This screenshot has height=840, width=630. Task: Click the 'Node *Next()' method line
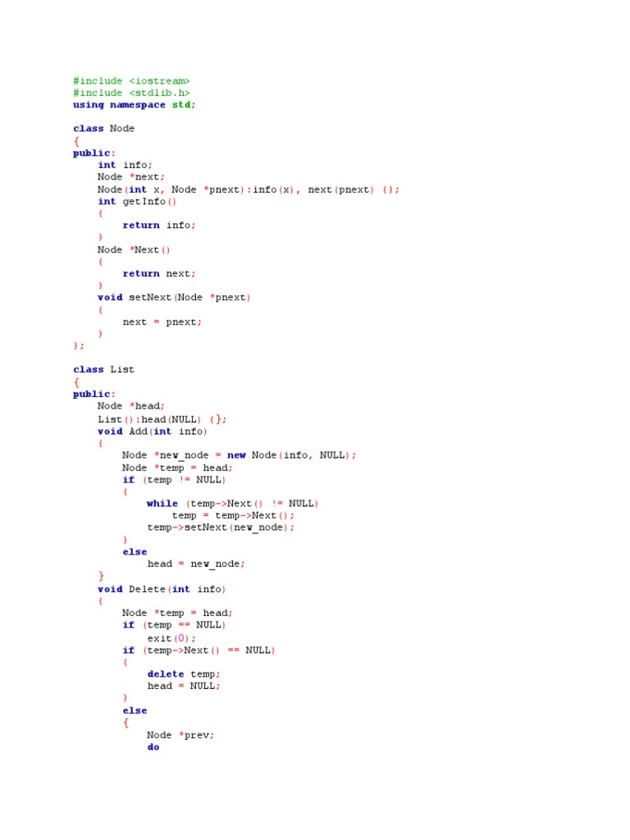coord(134,249)
